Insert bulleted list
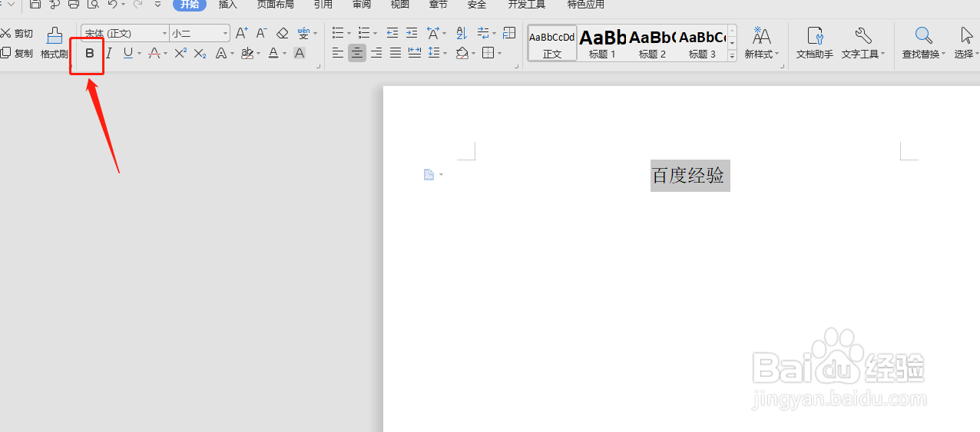The height and width of the screenshot is (432, 980). pos(338,33)
